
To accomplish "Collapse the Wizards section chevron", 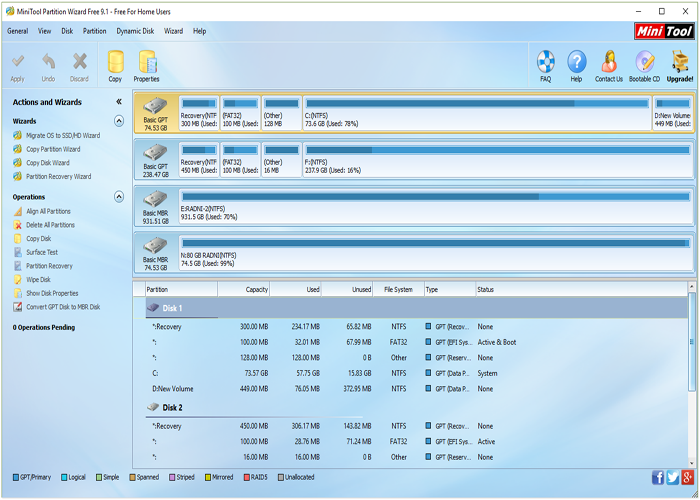I will coord(119,121).
